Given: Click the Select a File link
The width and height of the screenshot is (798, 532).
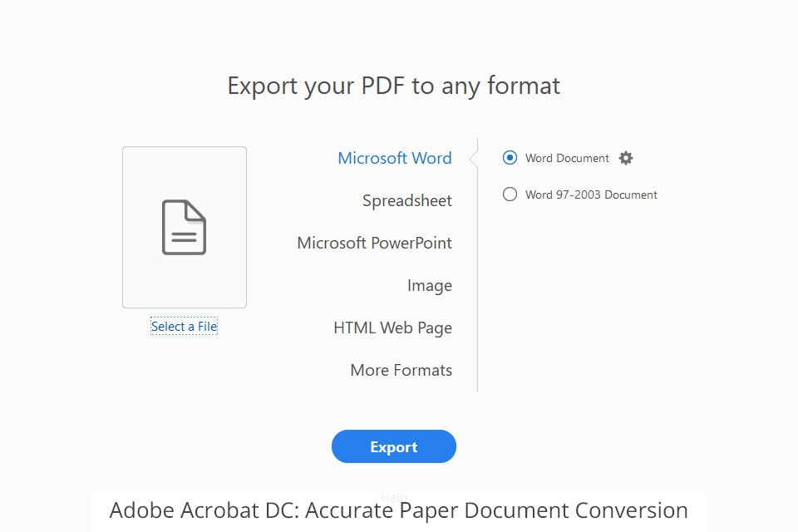Looking at the screenshot, I should pos(185,327).
